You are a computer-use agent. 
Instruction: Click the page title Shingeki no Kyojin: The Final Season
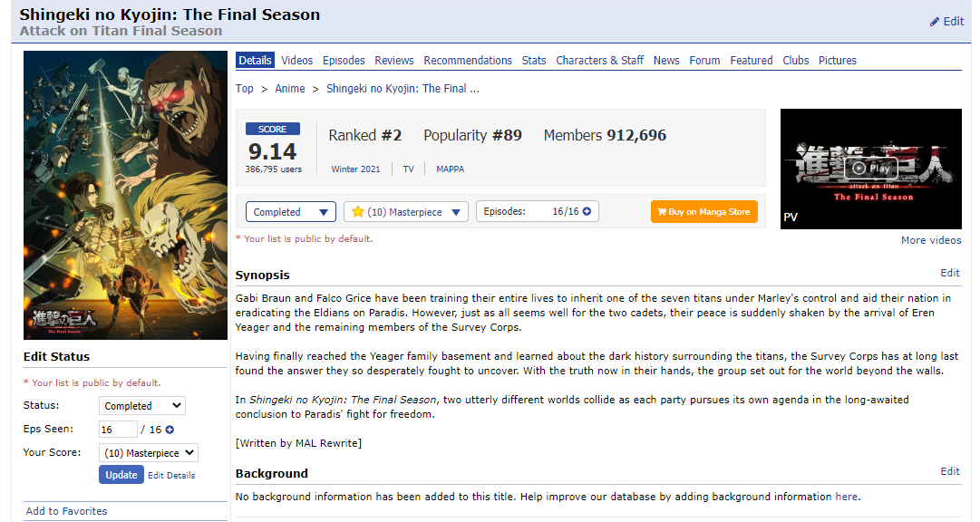[x=170, y=14]
